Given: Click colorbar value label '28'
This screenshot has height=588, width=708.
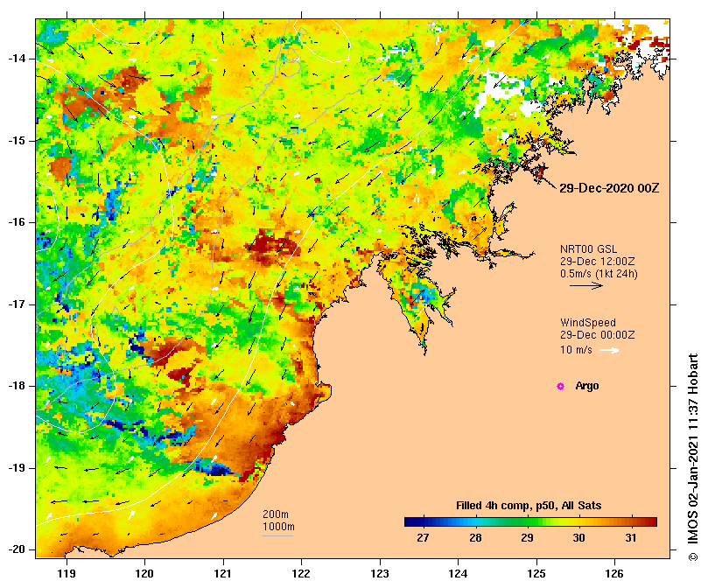Looking at the screenshot, I should (475, 538).
